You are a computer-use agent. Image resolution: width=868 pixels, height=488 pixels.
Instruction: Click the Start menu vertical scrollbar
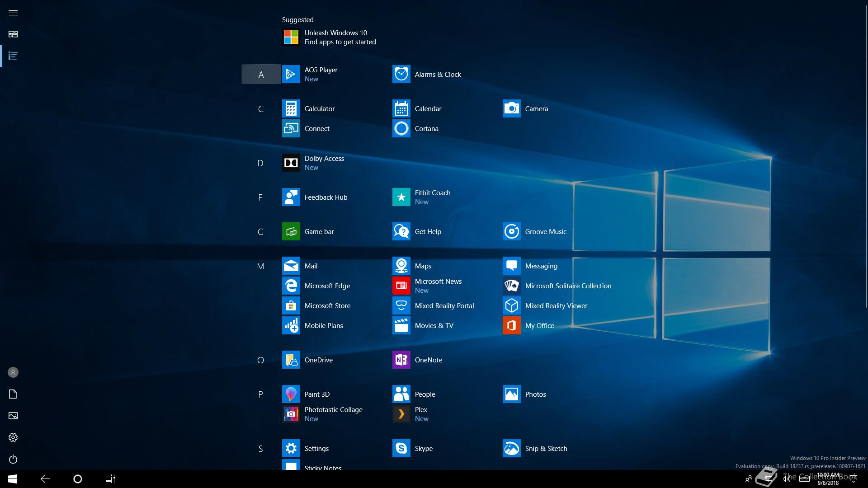click(x=866, y=156)
